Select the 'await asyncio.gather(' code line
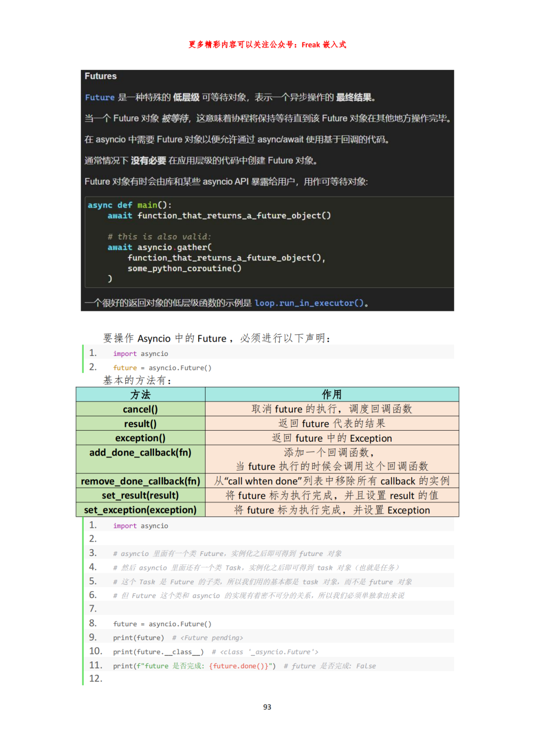 [x=160, y=247]
